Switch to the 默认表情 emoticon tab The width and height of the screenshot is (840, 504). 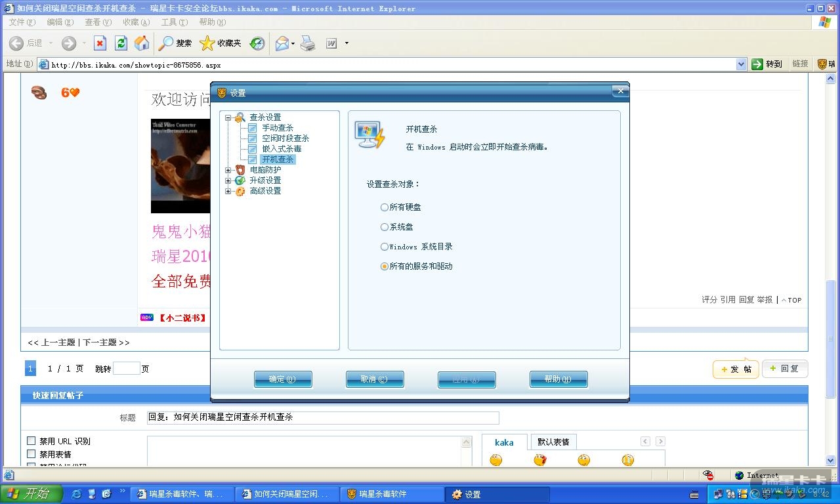(x=553, y=442)
